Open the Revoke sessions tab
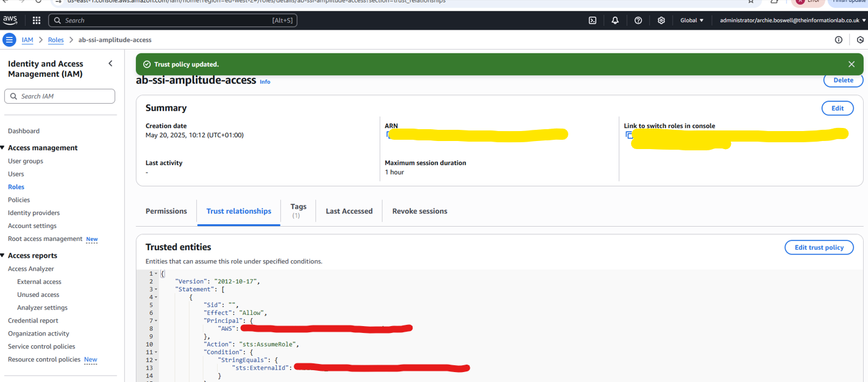This screenshot has height=382, width=868. (419, 211)
